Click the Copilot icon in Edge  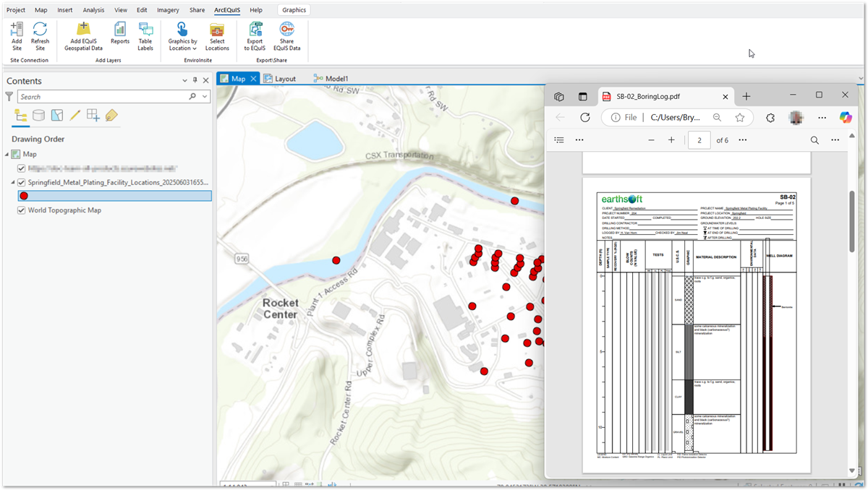(846, 117)
